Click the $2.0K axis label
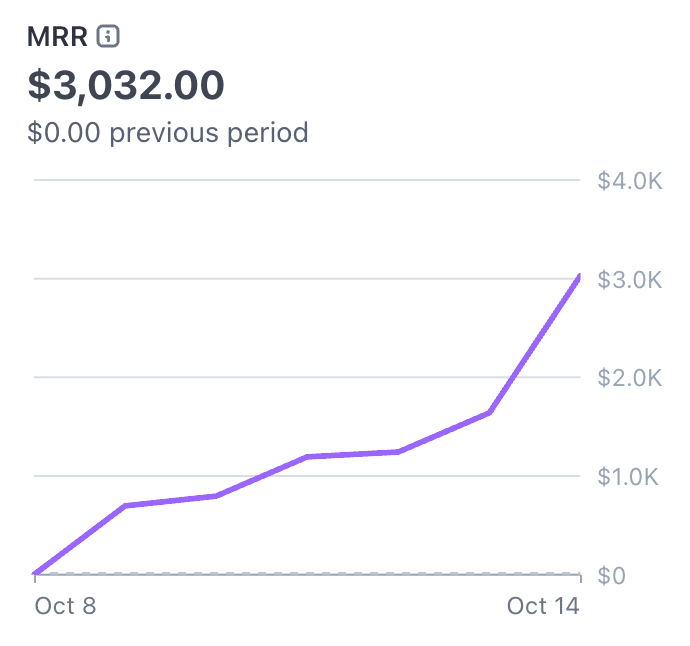Image resolution: width=690 pixels, height=646 pixels. click(630, 378)
